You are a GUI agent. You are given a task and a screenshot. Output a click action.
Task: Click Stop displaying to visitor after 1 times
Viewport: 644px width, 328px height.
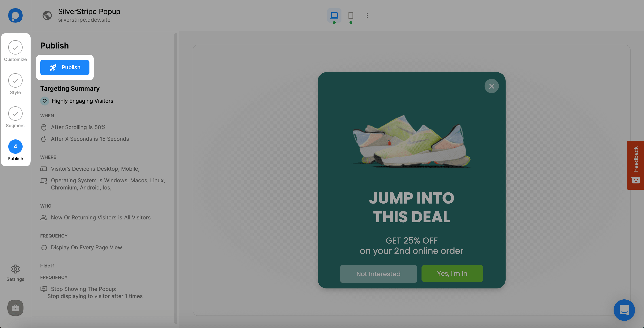[95, 296]
